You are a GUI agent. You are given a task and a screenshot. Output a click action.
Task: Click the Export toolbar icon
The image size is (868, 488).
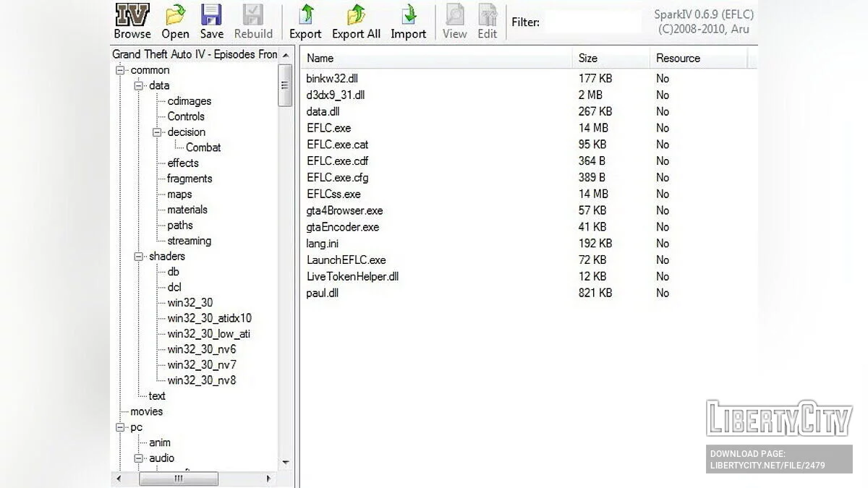305,15
